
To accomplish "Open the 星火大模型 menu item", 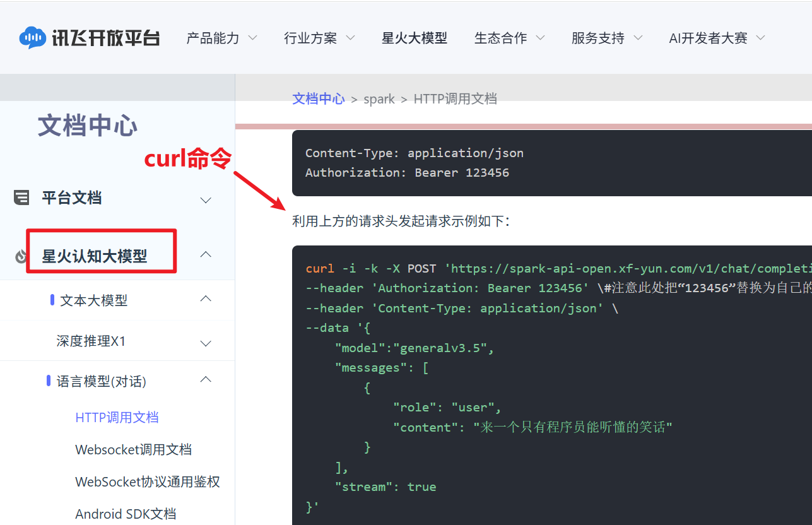I will (x=415, y=38).
